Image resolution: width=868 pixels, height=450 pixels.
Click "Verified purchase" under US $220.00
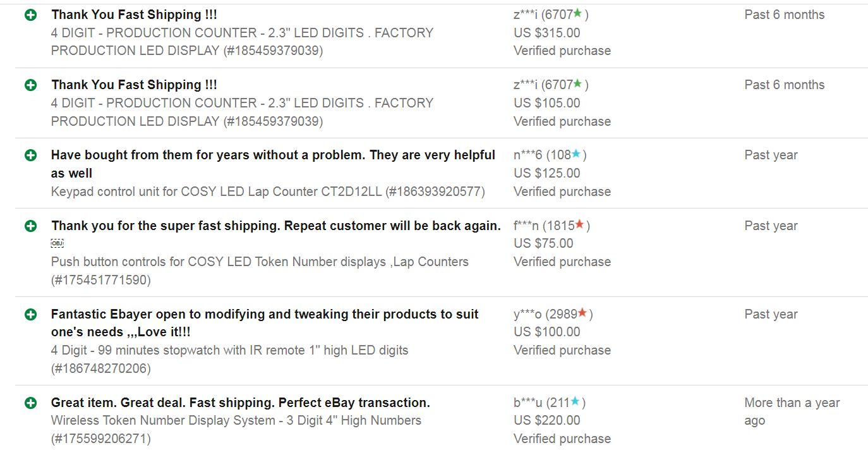(x=562, y=439)
